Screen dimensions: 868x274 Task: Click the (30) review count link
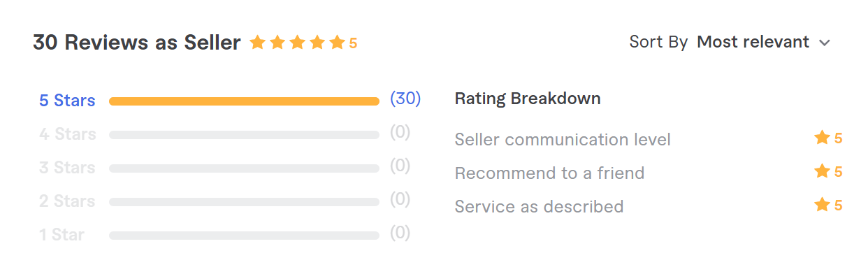405,99
